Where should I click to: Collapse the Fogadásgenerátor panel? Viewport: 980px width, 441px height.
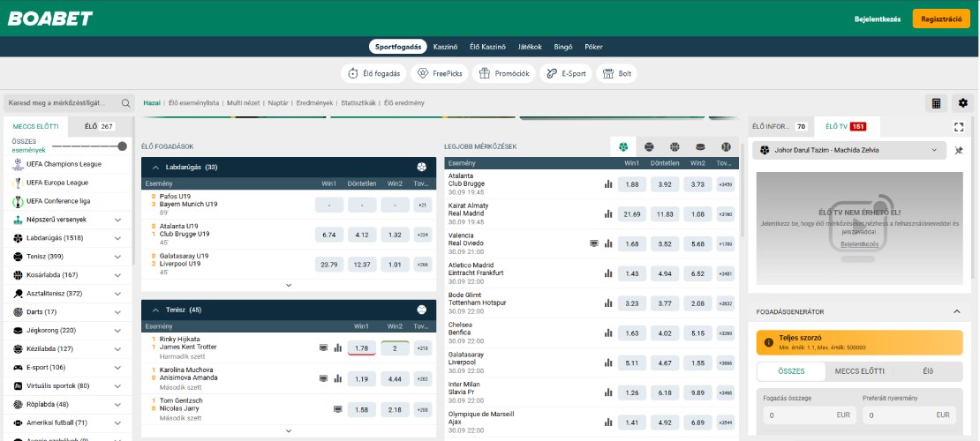pos(956,311)
